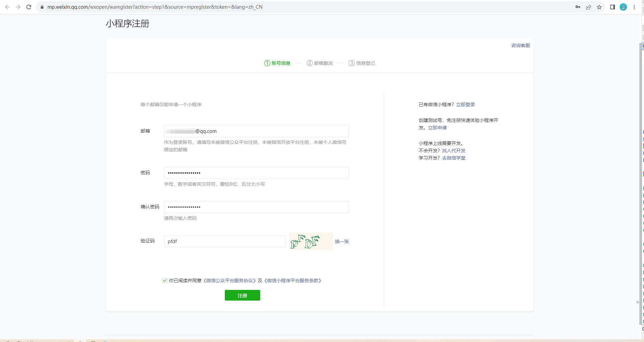Open the 微信公众平台服务协议 link
This screenshot has height=342, width=644.
[229, 281]
